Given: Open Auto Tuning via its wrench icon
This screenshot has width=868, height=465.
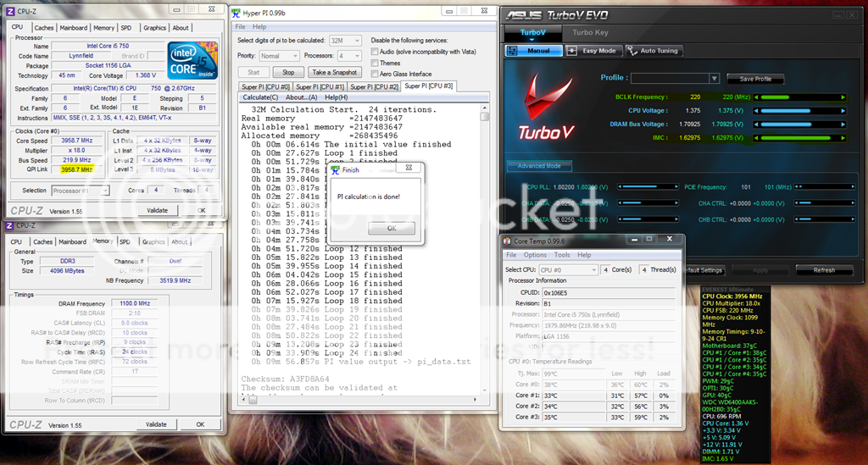Looking at the screenshot, I should 633,51.
